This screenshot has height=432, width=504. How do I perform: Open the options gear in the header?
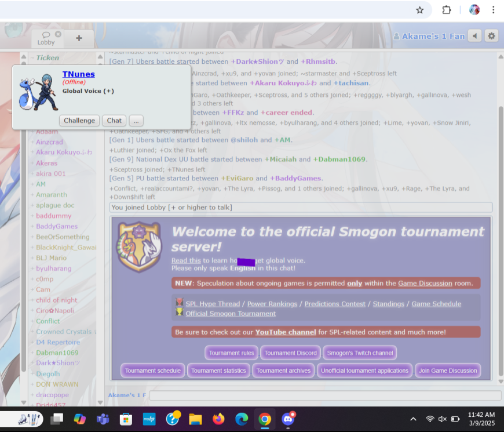tap(491, 36)
